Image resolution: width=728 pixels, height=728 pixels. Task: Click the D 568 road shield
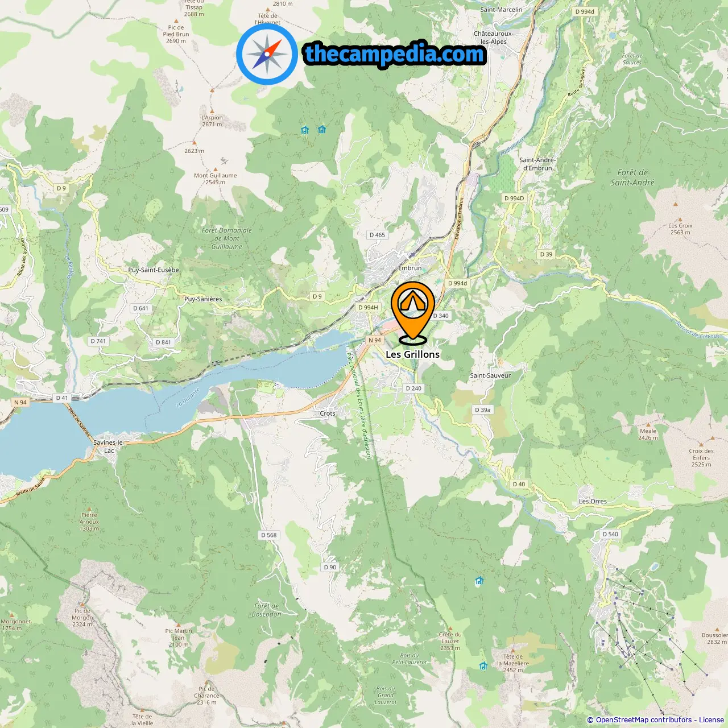click(x=269, y=535)
